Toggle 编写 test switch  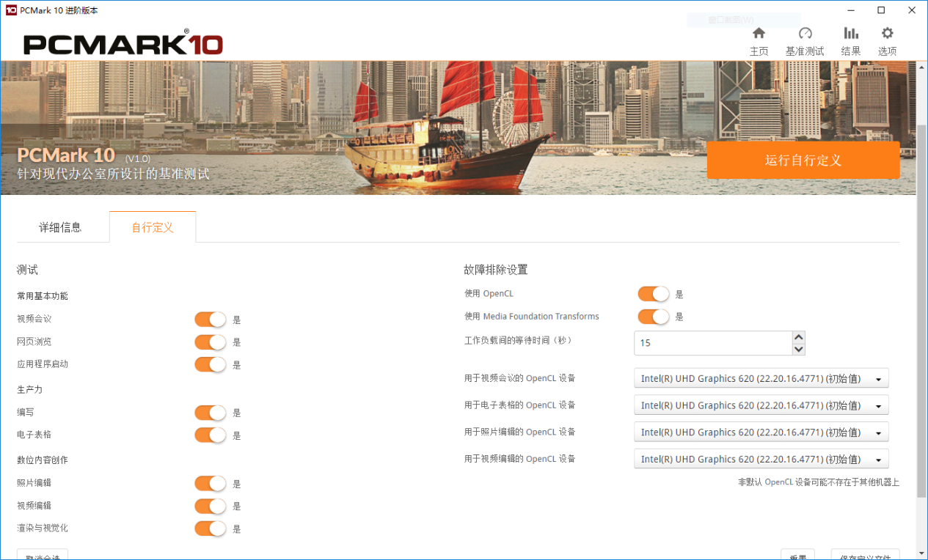pos(211,413)
